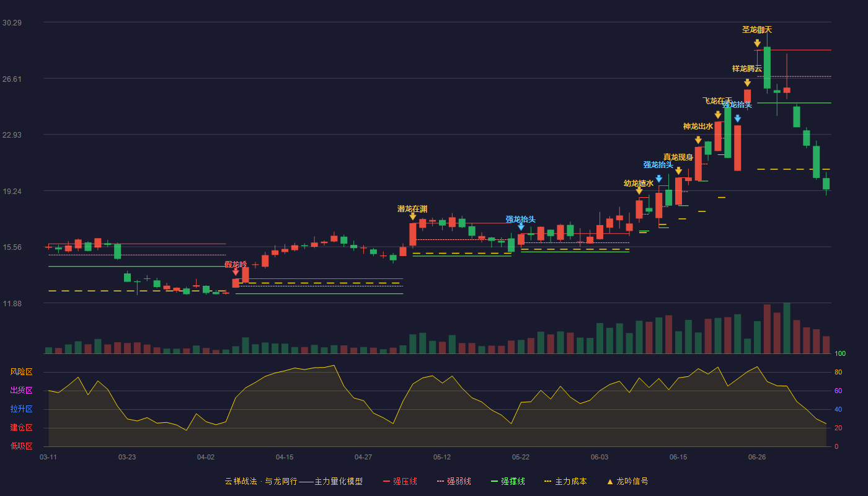The width and height of the screenshot is (868, 496).
Task: Click the 神龙出水 signal text label
Action: click(x=698, y=126)
